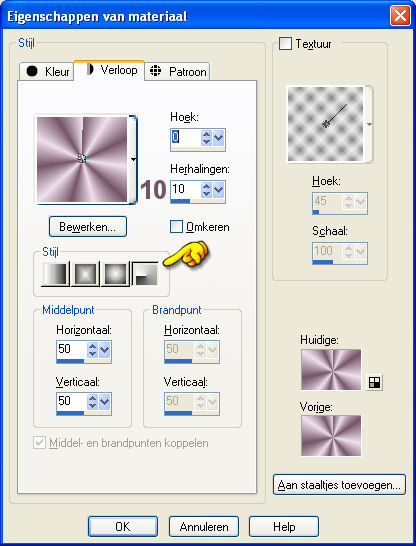
Task: Open the gradient preview dropdown arrow
Action: 133,159
